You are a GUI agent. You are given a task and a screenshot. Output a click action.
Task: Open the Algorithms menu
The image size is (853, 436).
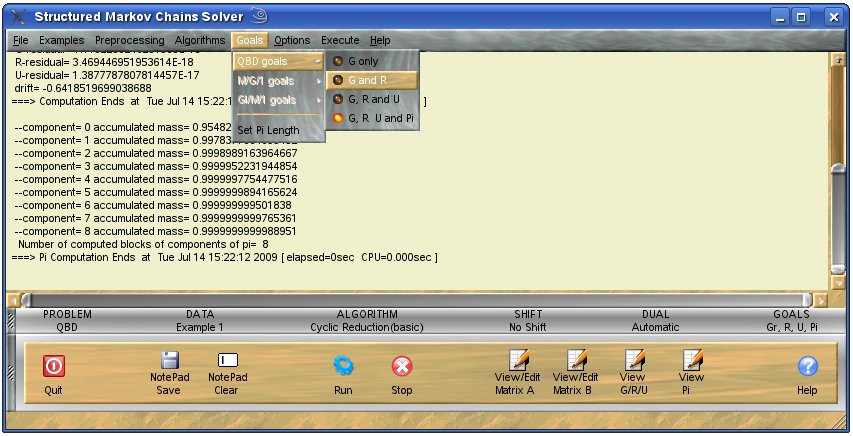click(x=199, y=40)
